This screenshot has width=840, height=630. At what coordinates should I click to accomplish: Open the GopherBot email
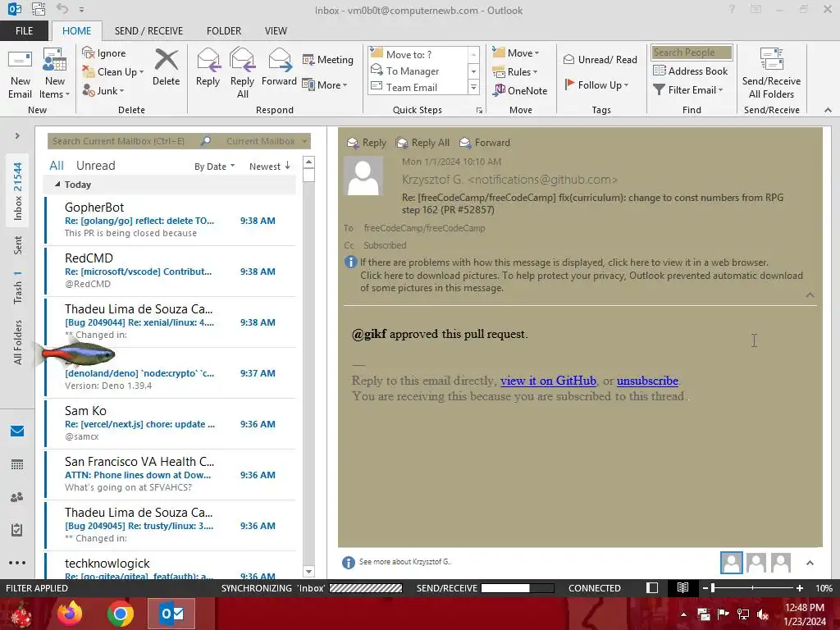point(171,220)
